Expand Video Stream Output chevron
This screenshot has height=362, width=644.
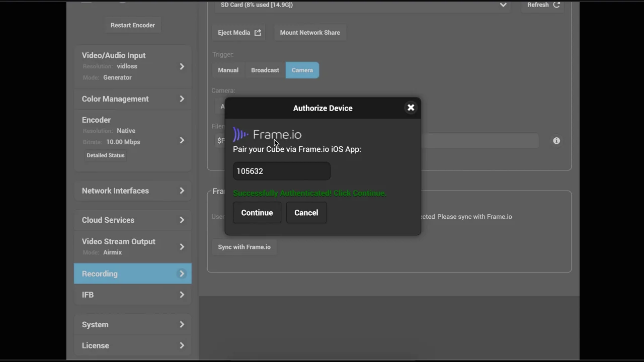point(182,247)
